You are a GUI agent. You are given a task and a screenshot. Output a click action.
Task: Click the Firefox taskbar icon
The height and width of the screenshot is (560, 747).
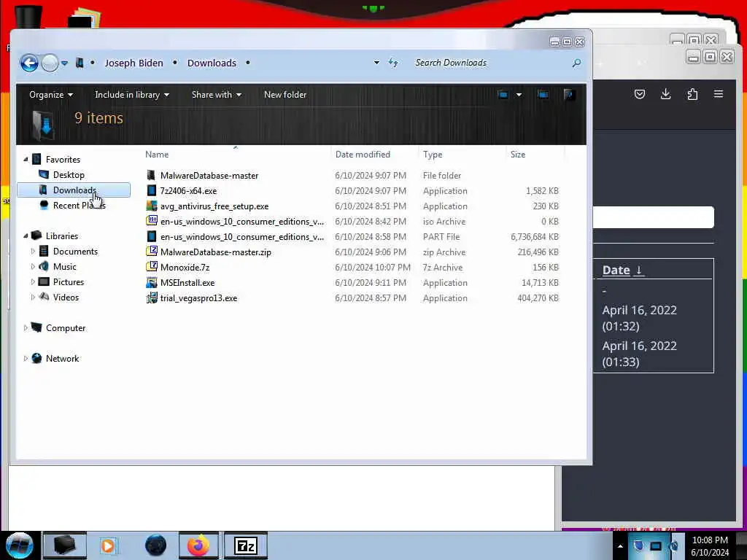198,545
